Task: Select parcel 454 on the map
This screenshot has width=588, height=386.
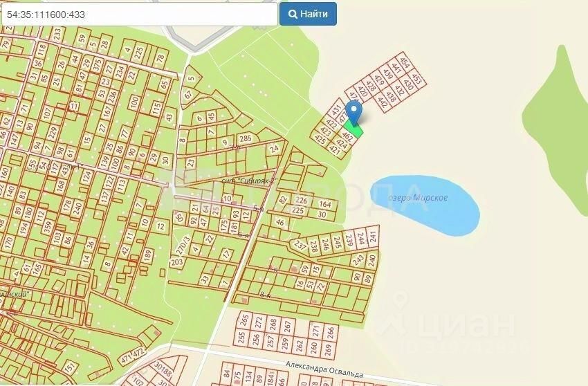Action: (405, 62)
